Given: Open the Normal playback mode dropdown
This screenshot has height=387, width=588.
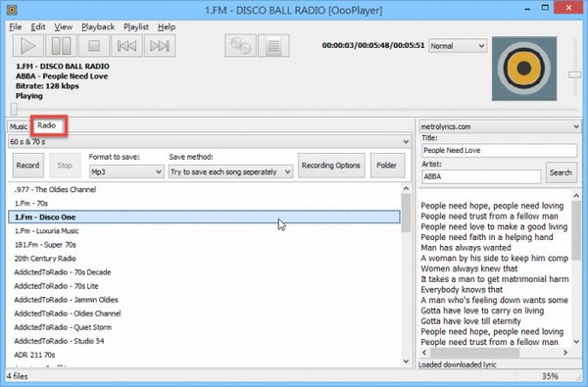Looking at the screenshot, I should [x=458, y=46].
